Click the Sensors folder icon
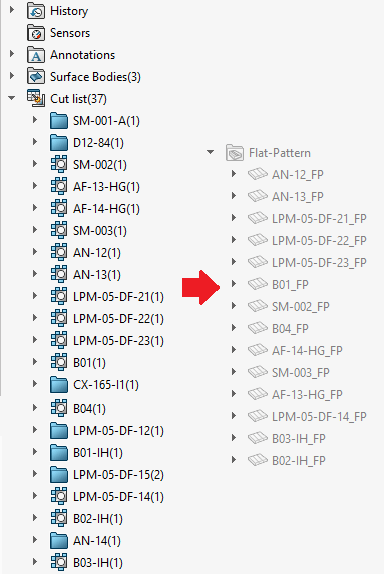Image resolution: width=384 pixels, height=574 pixels. tap(36, 33)
